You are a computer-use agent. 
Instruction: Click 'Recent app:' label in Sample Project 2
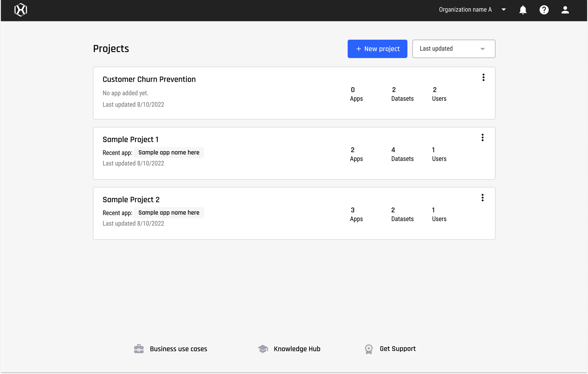pos(117,213)
